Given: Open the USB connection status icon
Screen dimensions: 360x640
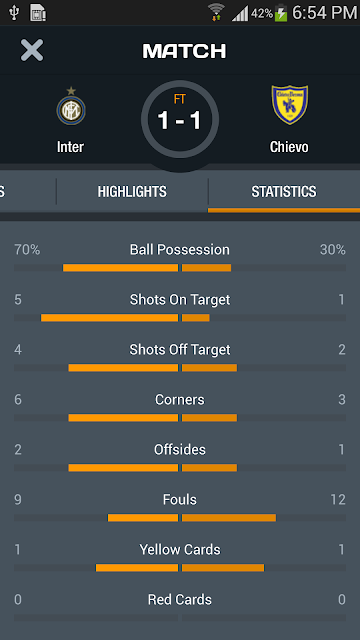Looking at the screenshot, I should tap(13, 12).
